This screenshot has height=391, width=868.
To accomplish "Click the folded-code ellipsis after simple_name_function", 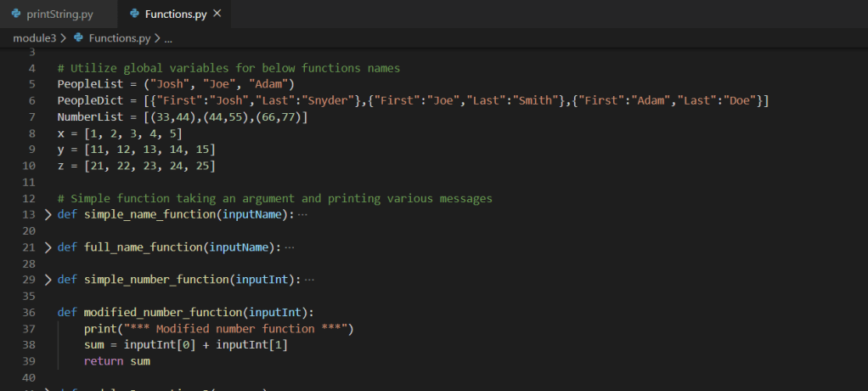I will click(303, 214).
